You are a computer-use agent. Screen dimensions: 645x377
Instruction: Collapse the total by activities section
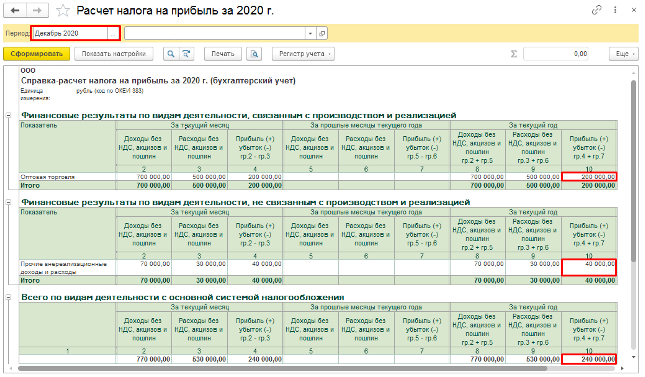(x=8, y=297)
